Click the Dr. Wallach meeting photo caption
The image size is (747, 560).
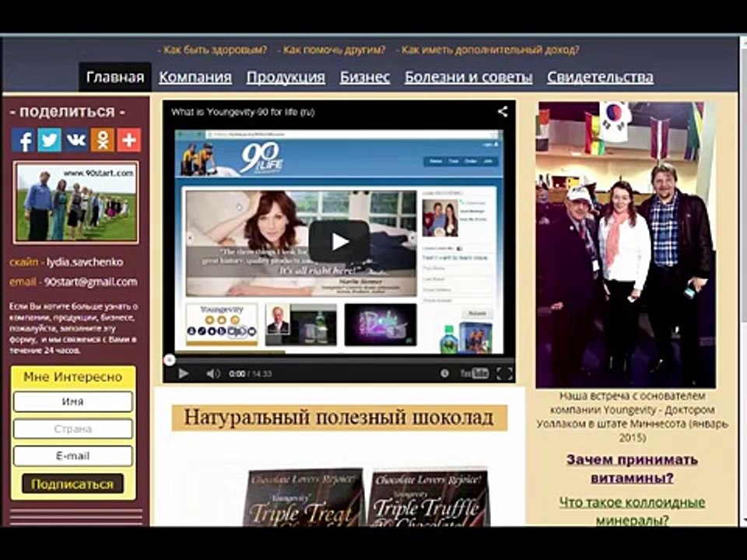pyautogui.click(x=632, y=417)
